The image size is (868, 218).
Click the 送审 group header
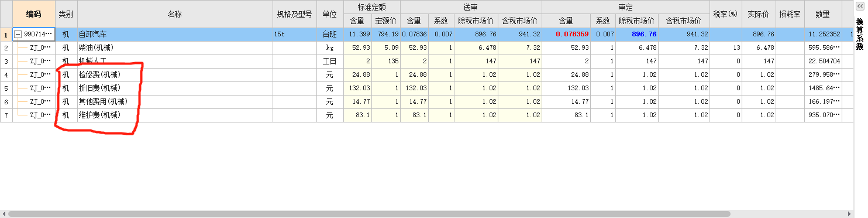(471, 7)
